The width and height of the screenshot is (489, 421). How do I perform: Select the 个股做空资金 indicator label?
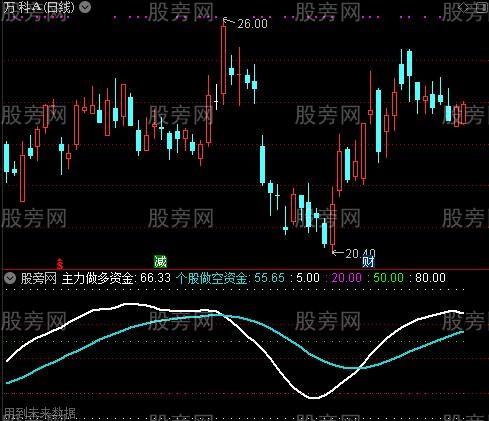(x=213, y=278)
